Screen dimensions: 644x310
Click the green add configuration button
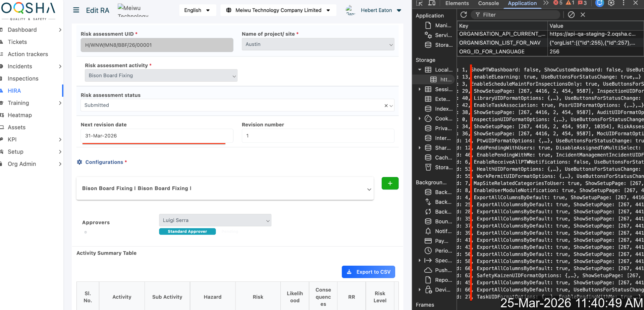[390, 183]
